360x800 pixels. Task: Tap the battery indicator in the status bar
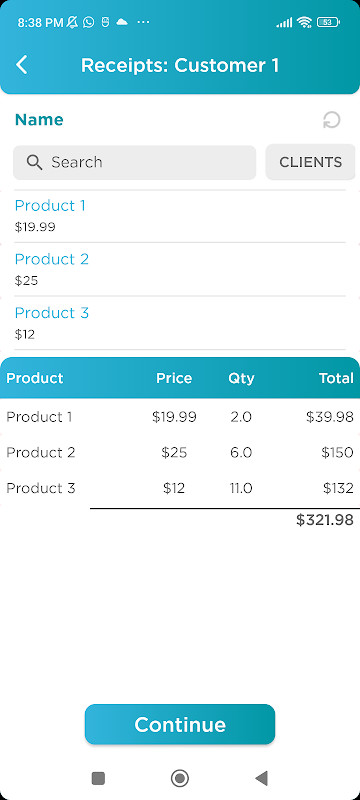point(328,22)
